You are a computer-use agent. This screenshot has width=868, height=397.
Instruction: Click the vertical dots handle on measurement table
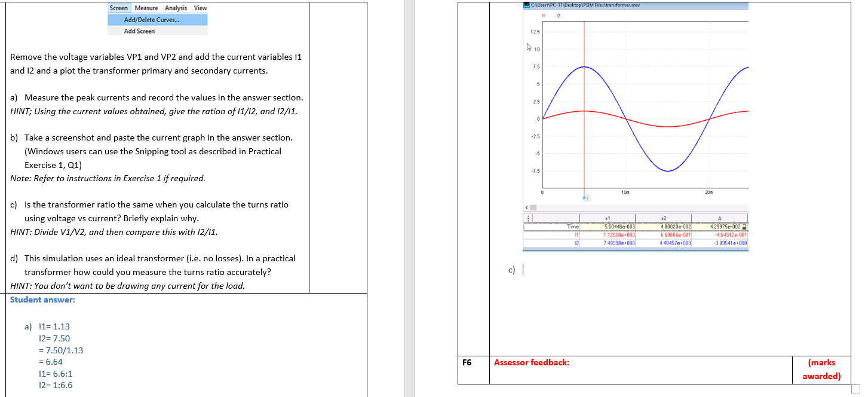529,218
